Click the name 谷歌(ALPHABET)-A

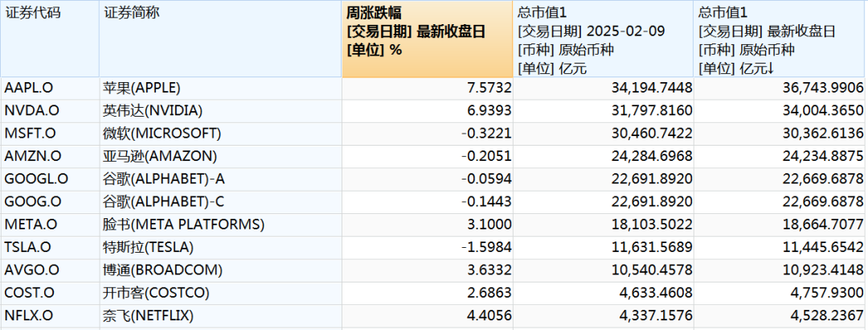click(x=164, y=179)
